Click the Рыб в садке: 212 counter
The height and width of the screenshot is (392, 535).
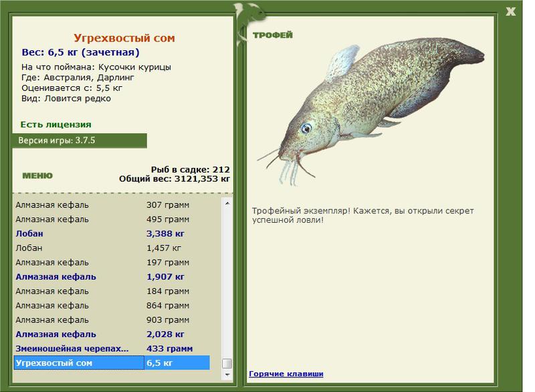pos(191,169)
